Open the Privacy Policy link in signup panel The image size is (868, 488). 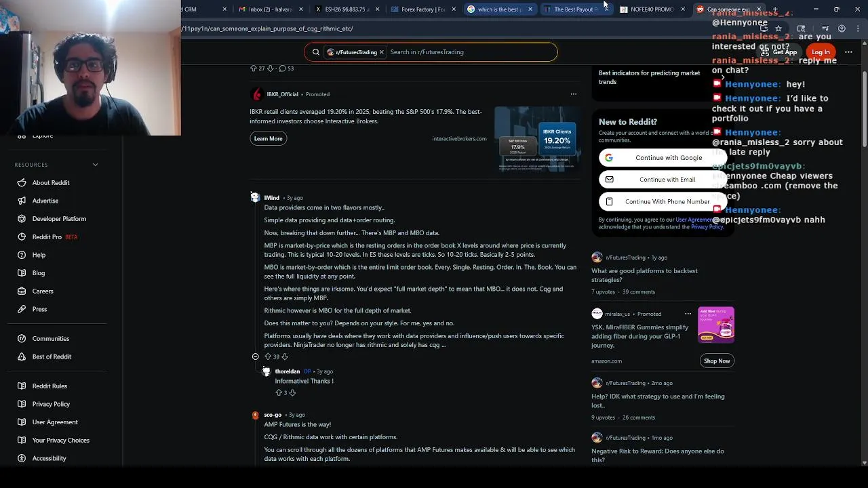(x=707, y=227)
